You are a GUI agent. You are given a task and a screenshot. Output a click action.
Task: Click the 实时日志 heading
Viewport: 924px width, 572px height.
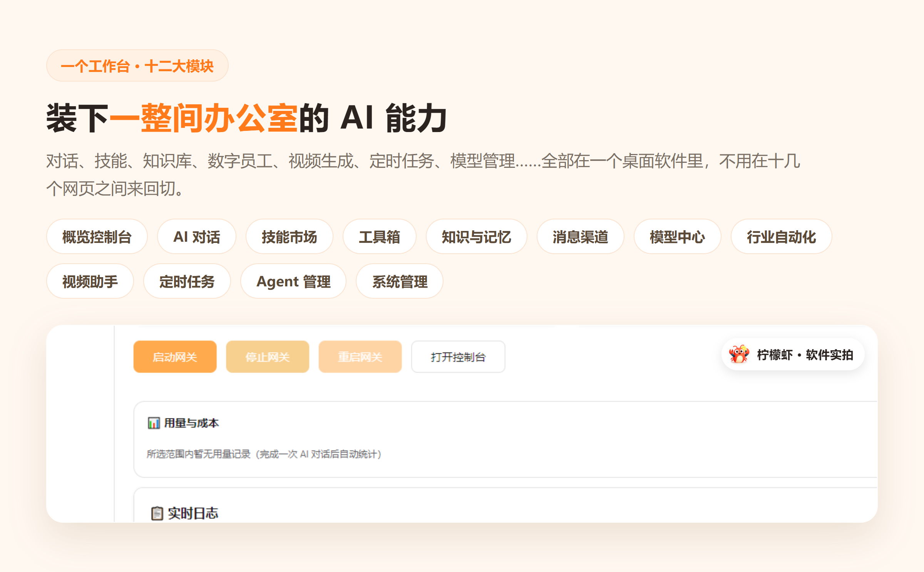[x=193, y=513]
